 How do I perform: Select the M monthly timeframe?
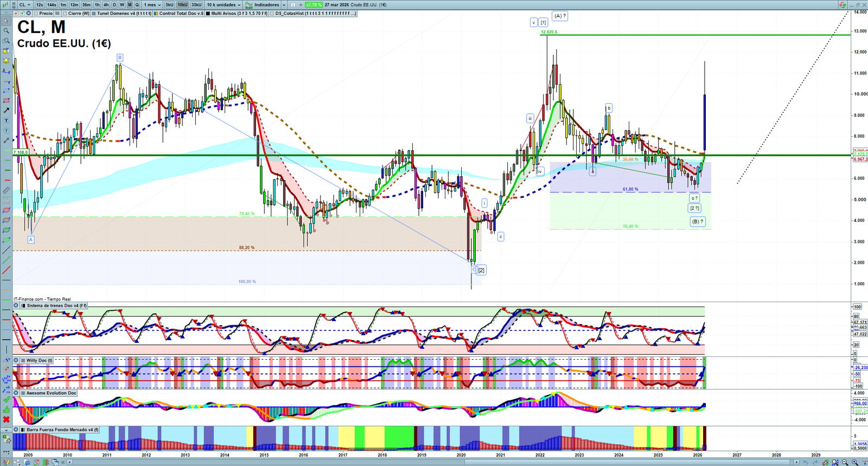(x=130, y=5)
